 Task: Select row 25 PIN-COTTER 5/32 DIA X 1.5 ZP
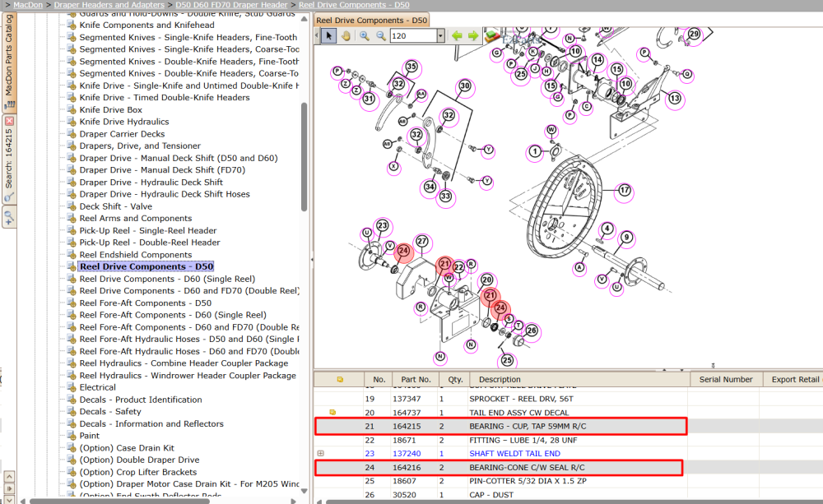point(500,481)
